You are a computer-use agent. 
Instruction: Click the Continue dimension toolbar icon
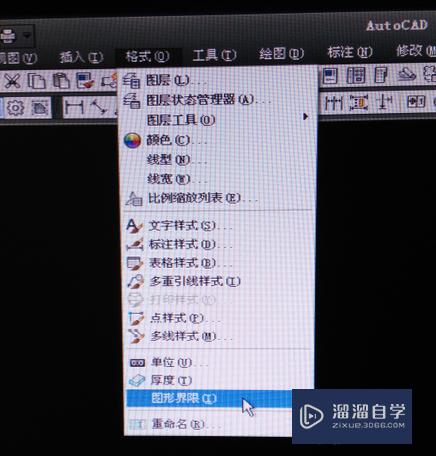click(x=333, y=103)
